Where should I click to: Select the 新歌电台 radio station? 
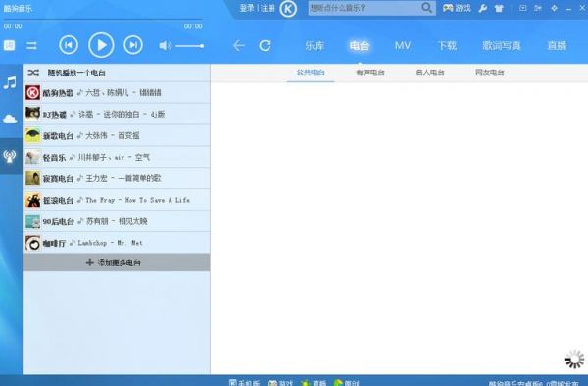tap(117, 135)
